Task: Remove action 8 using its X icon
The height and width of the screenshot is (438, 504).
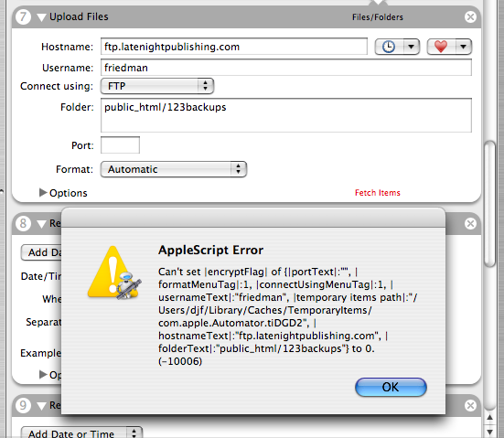Action: click(x=470, y=223)
